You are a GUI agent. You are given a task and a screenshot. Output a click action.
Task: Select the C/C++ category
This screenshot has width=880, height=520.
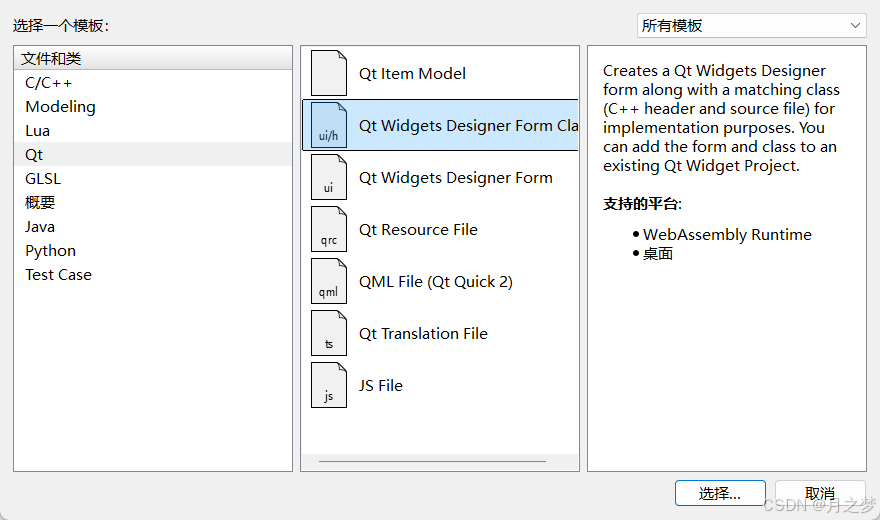coord(153,83)
